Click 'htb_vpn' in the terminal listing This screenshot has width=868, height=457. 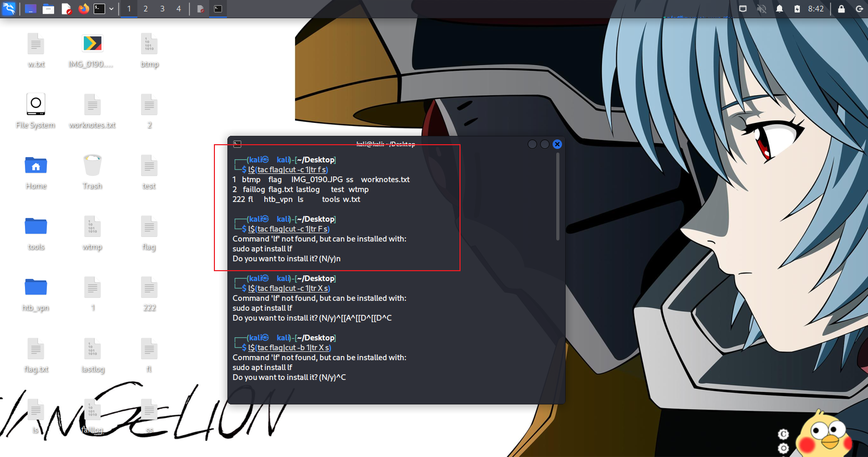coord(278,199)
